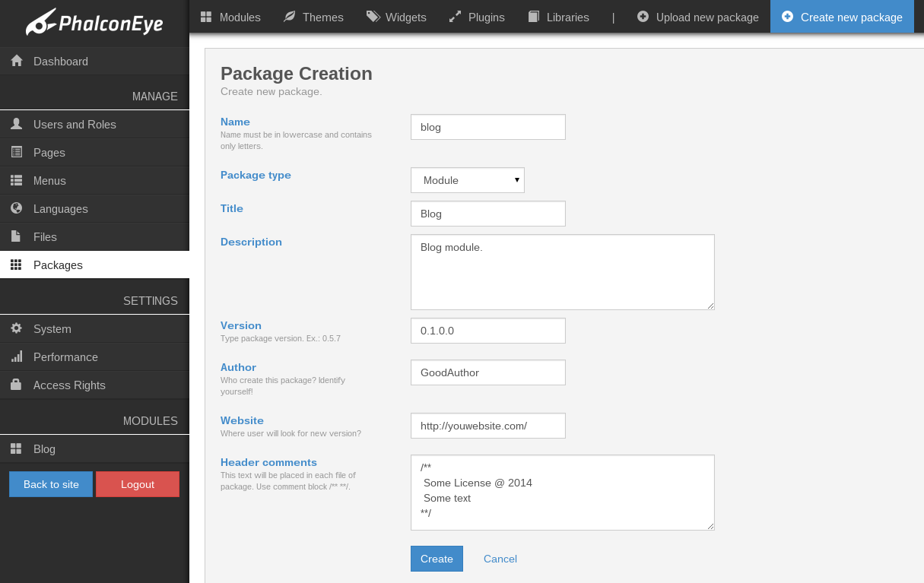Open the Package type dropdown
This screenshot has height=583, width=924.
pyautogui.click(x=468, y=180)
